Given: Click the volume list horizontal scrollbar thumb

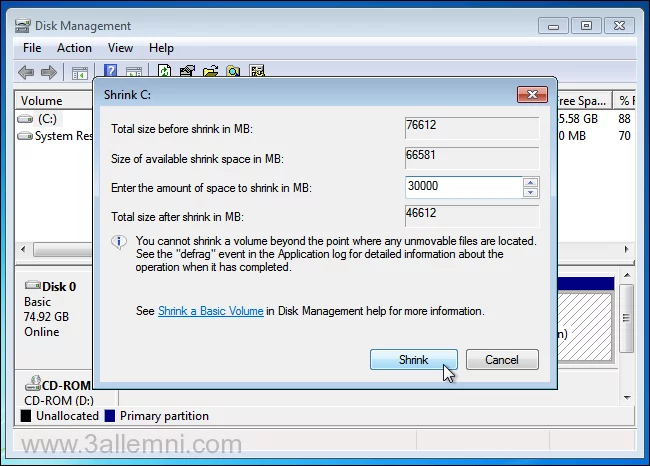Looking at the screenshot, I should pyautogui.click(x=63, y=250).
